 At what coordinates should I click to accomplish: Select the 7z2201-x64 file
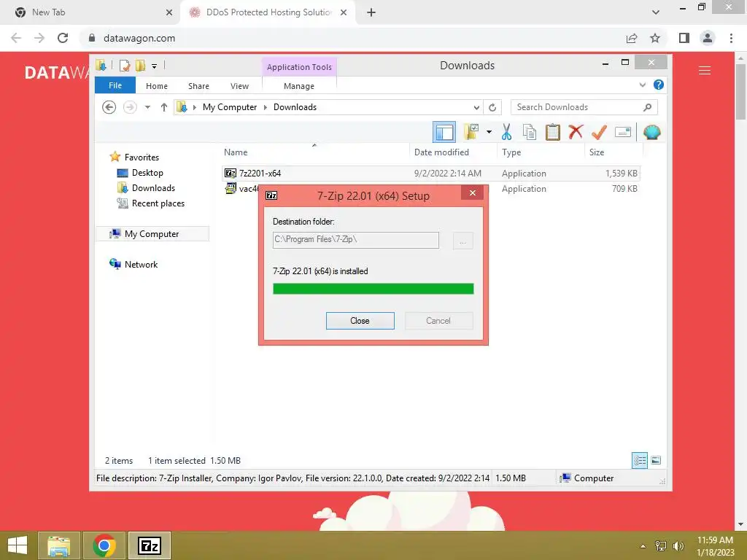(x=430, y=174)
